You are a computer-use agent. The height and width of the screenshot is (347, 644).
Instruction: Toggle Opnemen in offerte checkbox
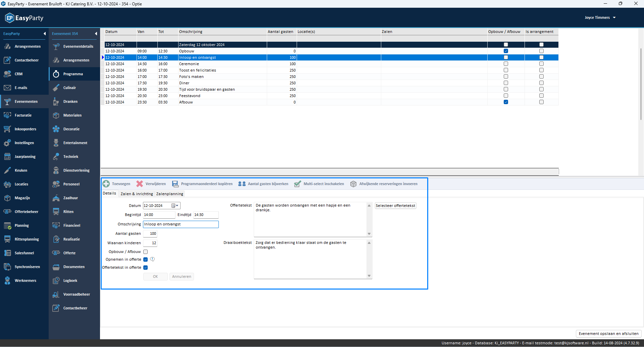tap(146, 259)
